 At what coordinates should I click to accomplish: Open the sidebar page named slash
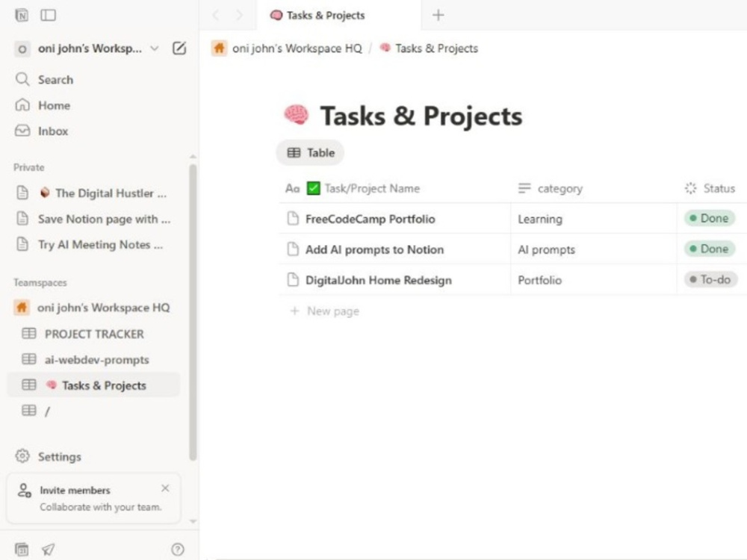click(x=47, y=411)
